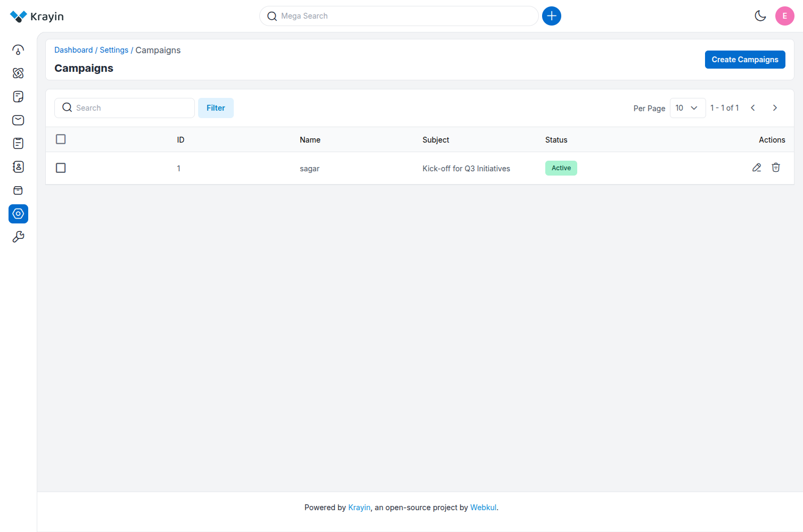The height and width of the screenshot is (532, 803).
Task: Click the blue plus quick-create button
Action: (552, 16)
